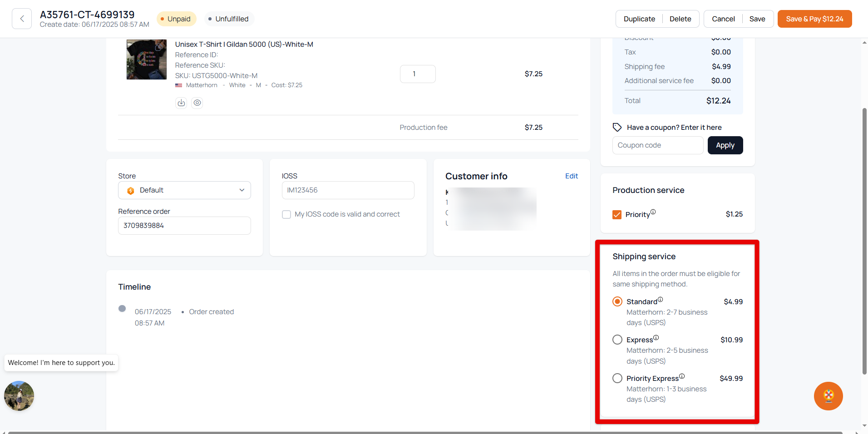Choose Standard shipping radio button

(x=617, y=301)
